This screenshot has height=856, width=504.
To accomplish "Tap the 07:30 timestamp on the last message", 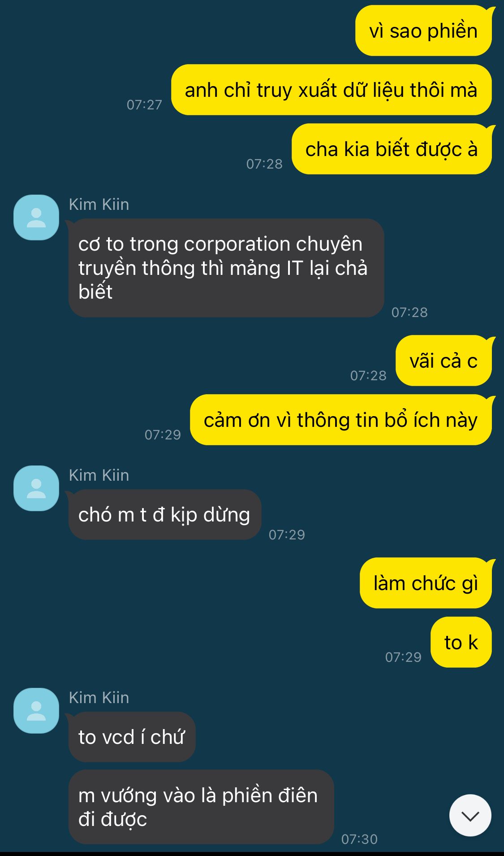I will 359,839.
